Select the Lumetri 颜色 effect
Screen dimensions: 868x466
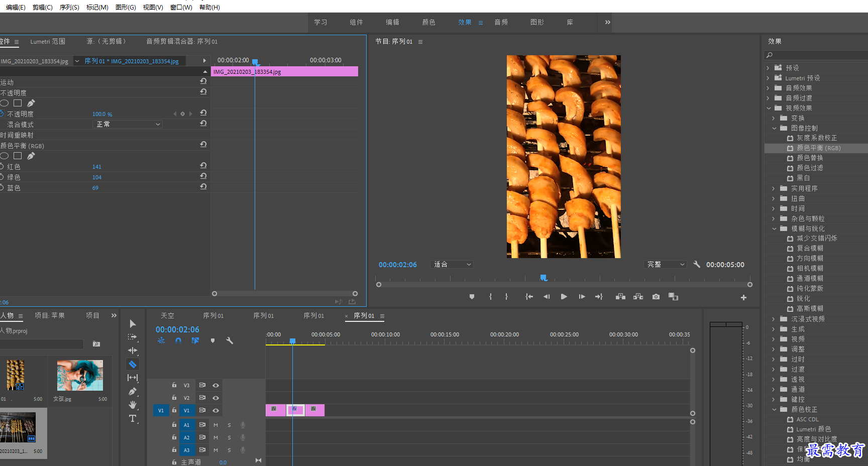click(x=813, y=429)
